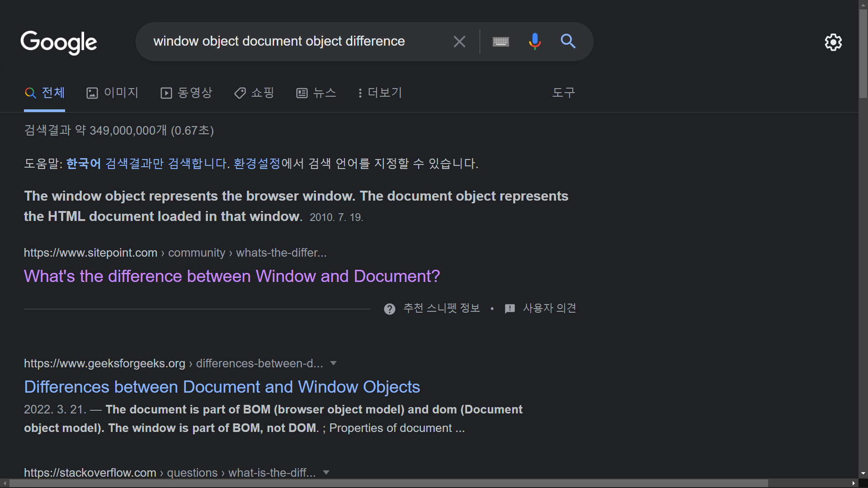Click the vertical scrollbar down arrow
This screenshot has width=868, height=488.
point(863,474)
